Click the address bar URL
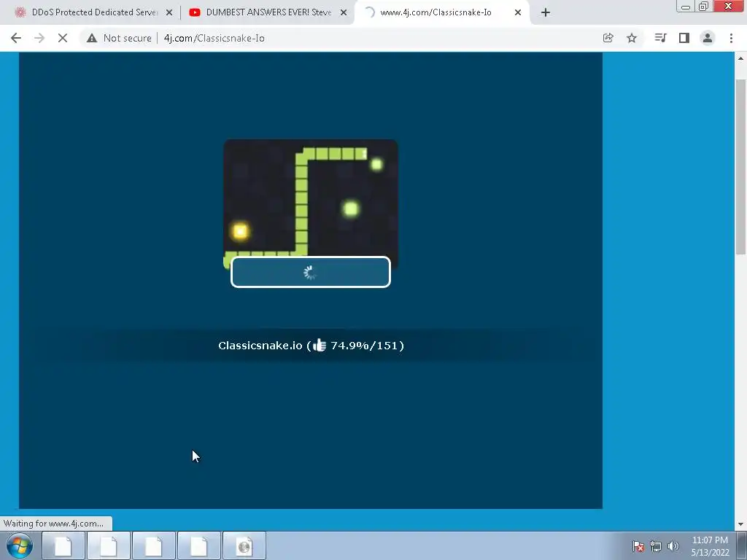Screen dimensions: 747x560 [x=214, y=38]
